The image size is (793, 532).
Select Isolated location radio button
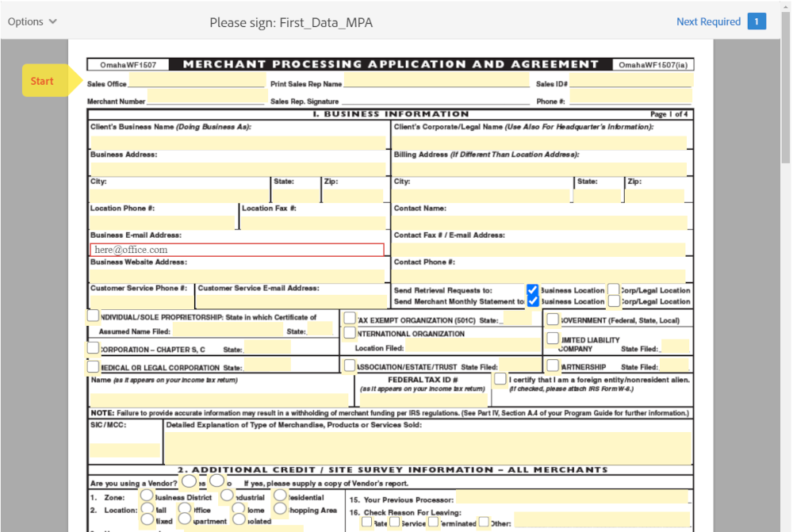[239, 519]
